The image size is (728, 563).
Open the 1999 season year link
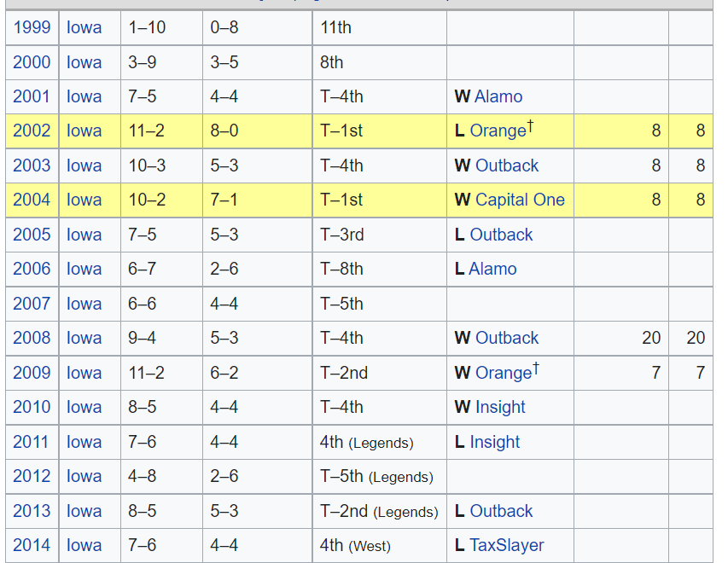point(32,27)
